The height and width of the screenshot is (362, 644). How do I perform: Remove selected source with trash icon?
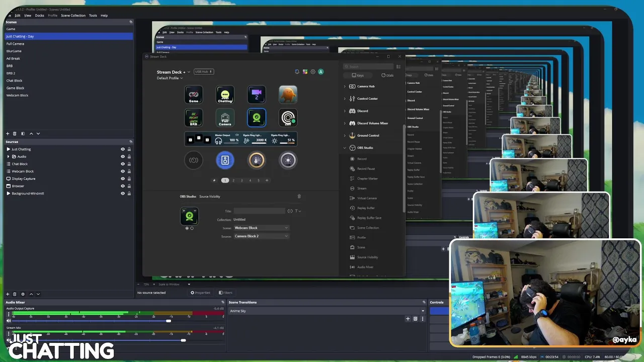(15, 294)
